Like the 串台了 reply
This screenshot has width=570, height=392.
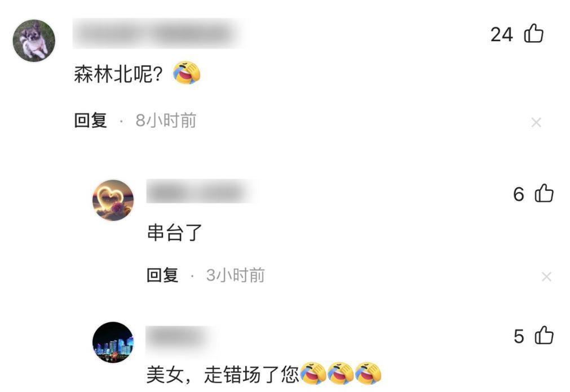pyautogui.click(x=544, y=193)
